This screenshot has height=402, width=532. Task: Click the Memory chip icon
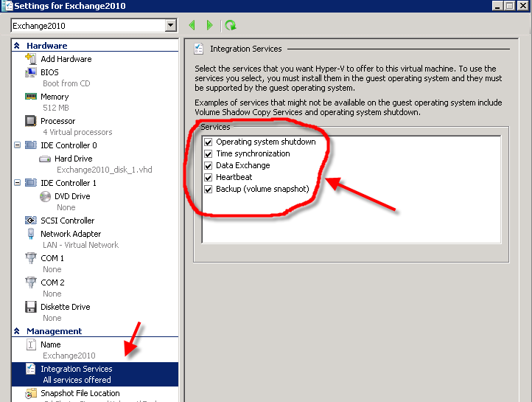[x=30, y=97]
